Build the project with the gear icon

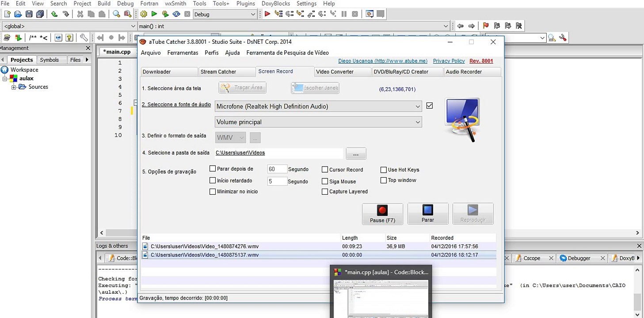144,14
